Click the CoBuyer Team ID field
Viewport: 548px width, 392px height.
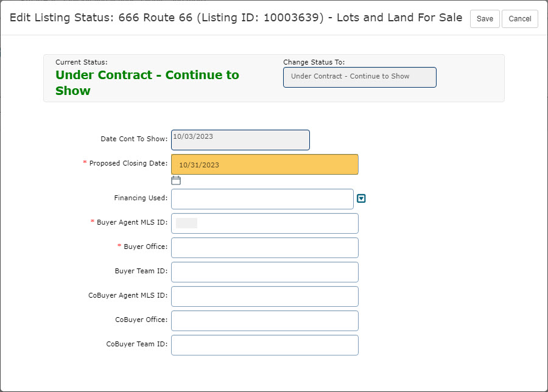pyautogui.click(x=264, y=345)
